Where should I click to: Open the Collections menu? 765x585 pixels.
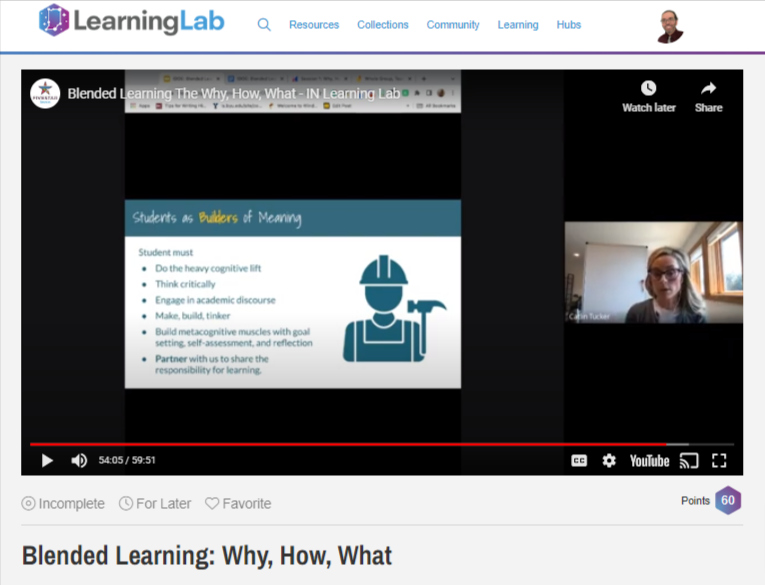click(382, 24)
